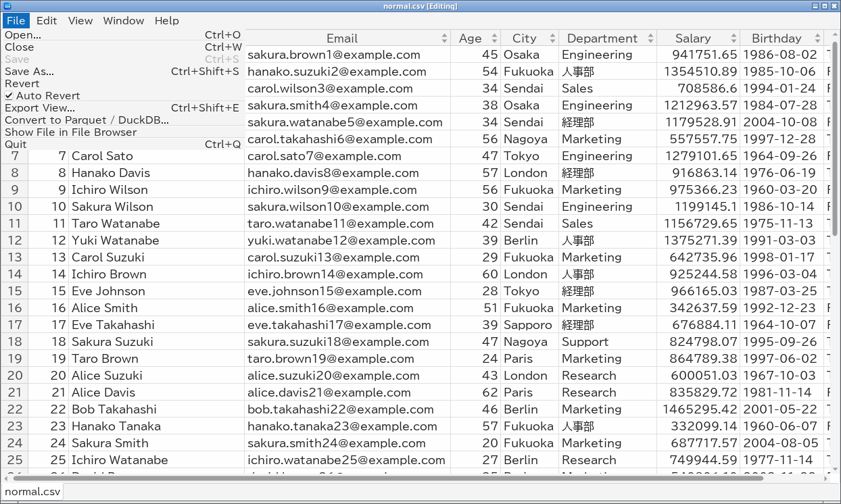Open the Help menu
The height and width of the screenshot is (504, 841).
click(167, 20)
